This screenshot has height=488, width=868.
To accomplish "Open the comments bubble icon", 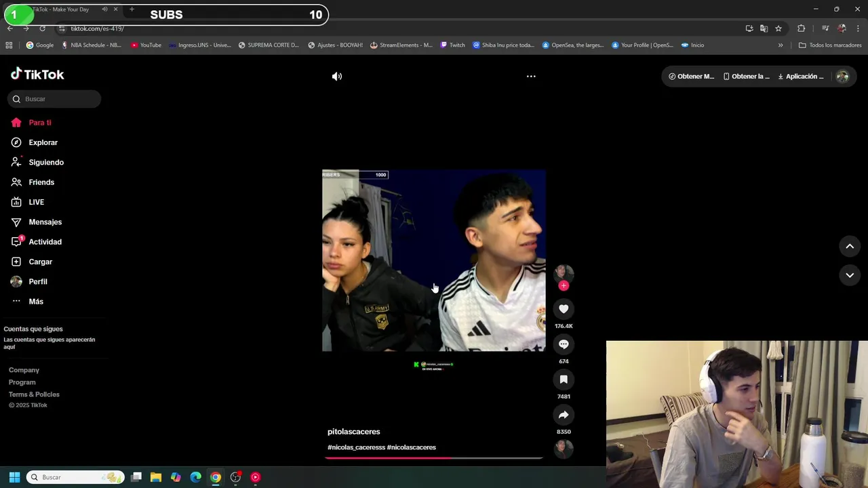I will click(564, 344).
